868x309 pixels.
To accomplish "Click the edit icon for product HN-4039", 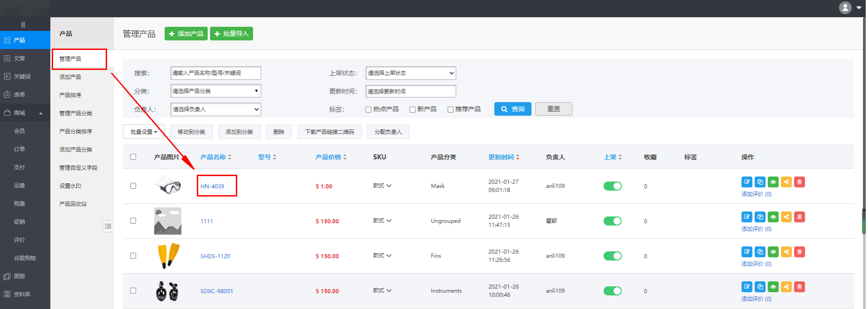I will 746,182.
